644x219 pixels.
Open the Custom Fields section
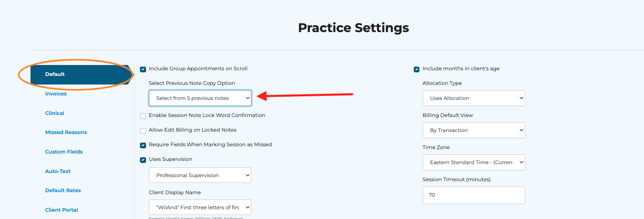pos(64,152)
